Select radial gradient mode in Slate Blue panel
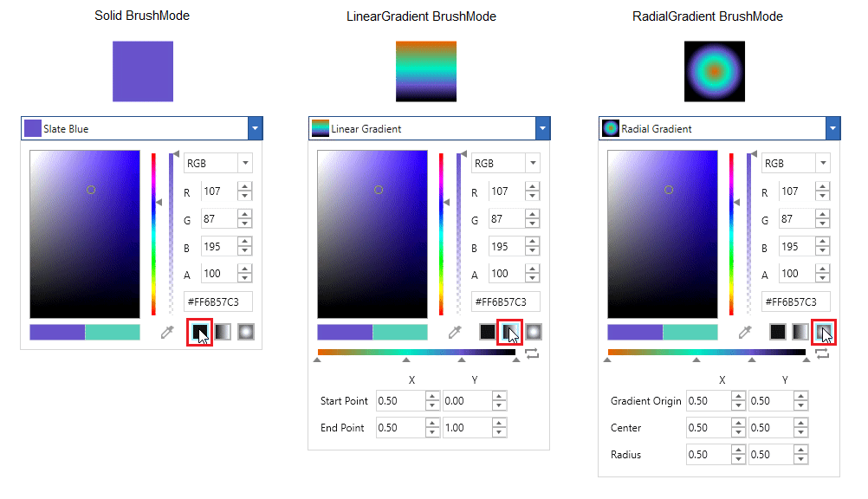Screen dimensions: 868x499 point(245,332)
